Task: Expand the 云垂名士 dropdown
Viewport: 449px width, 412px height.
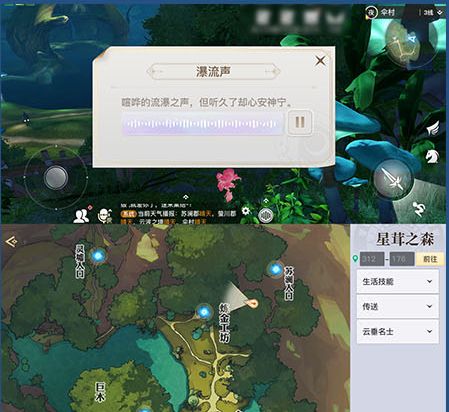Action: pos(398,331)
